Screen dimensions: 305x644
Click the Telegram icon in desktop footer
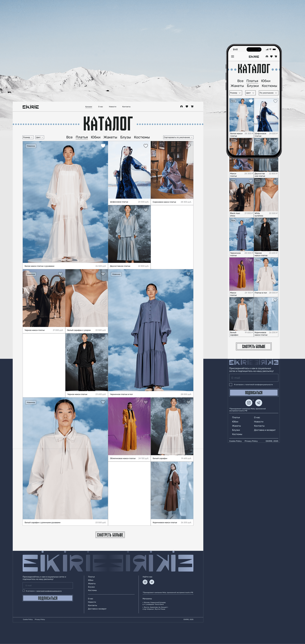152,582
